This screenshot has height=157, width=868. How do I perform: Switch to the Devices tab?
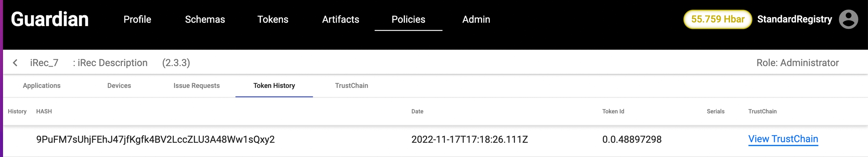tap(119, 86)
